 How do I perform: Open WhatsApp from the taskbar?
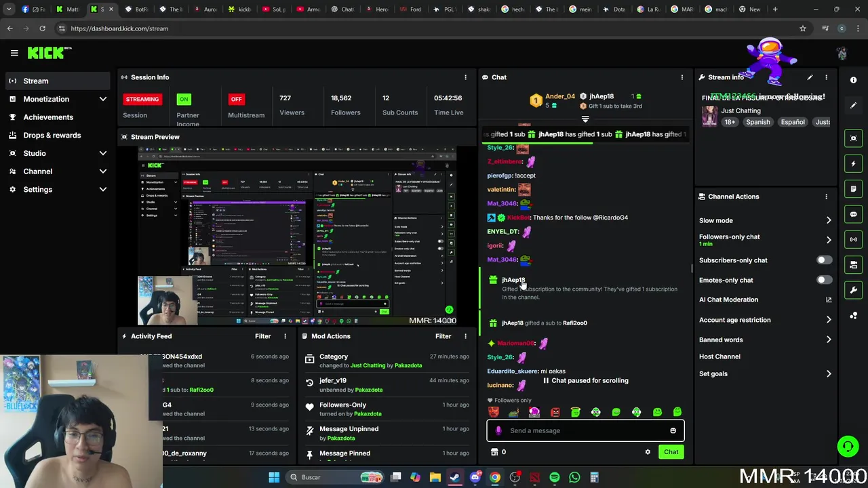pyautogui.click(x=574, y=477)
